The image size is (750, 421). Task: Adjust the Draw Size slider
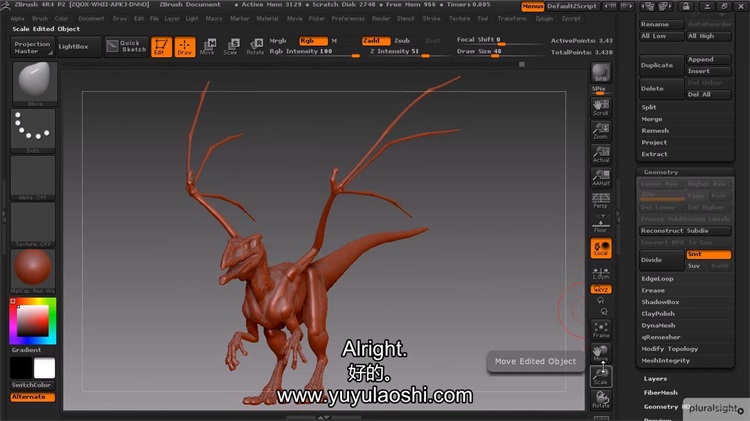500,52
